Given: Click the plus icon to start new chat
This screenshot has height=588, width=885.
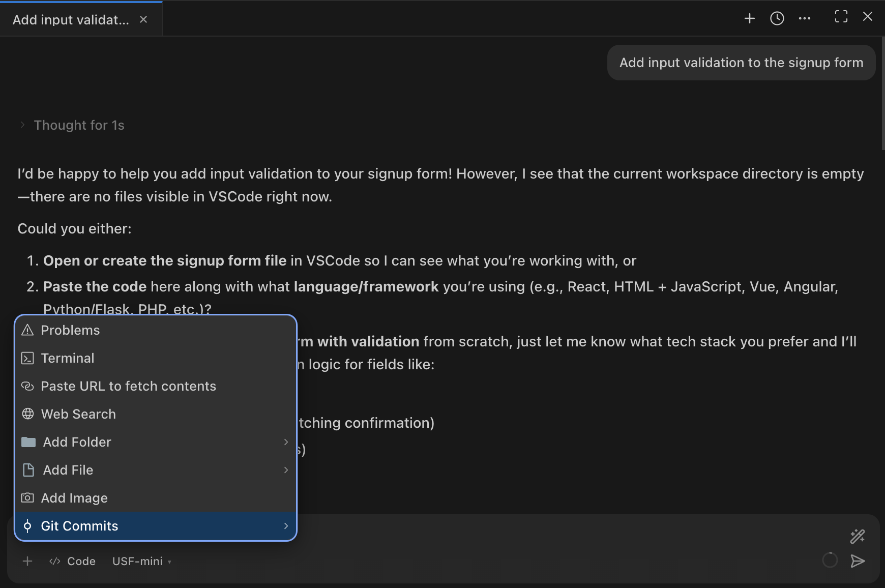Looking at the screenshot, I should [x=749, y=19].
